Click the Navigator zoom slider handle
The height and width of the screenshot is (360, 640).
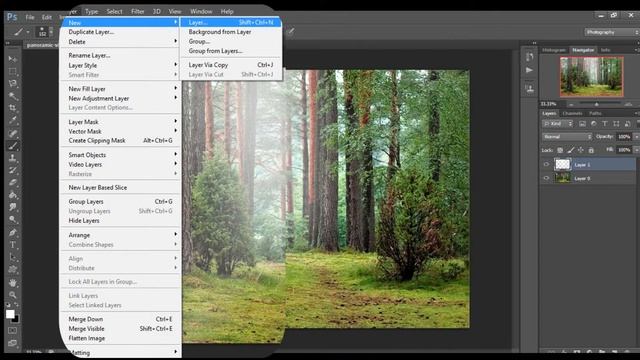click(596, 104)
